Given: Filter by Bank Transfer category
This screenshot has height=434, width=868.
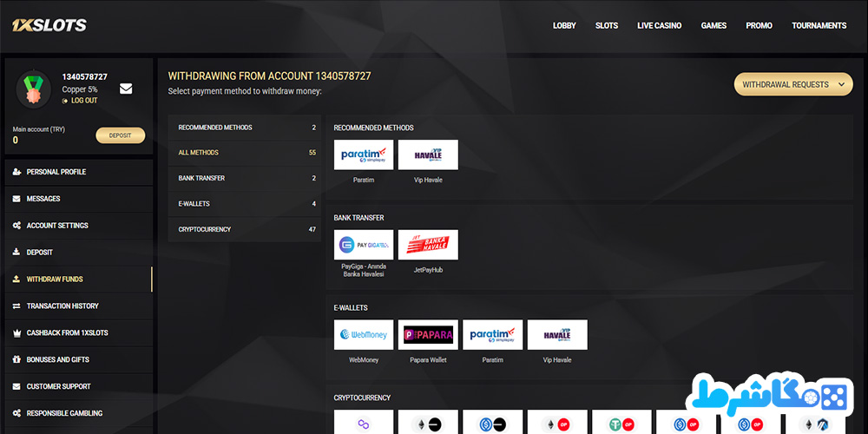Looking at the screenshot, I should [244, 178].
